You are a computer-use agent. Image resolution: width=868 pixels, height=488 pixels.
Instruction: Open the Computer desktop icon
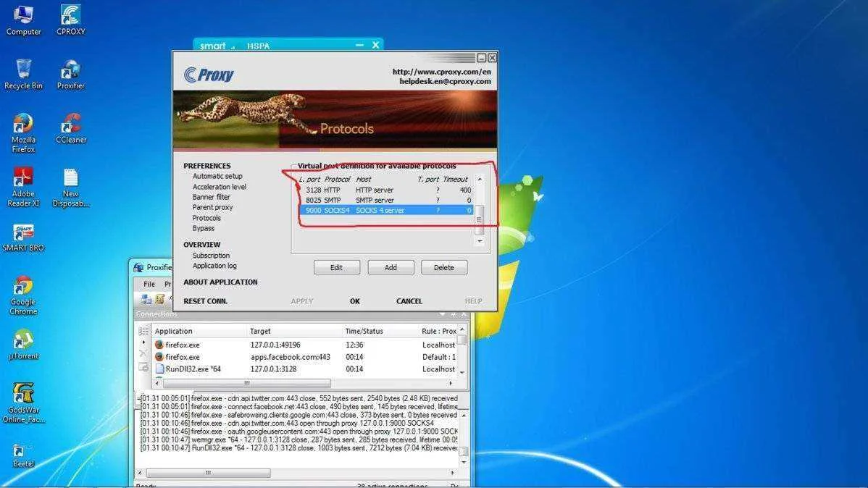tap(23, 20)
